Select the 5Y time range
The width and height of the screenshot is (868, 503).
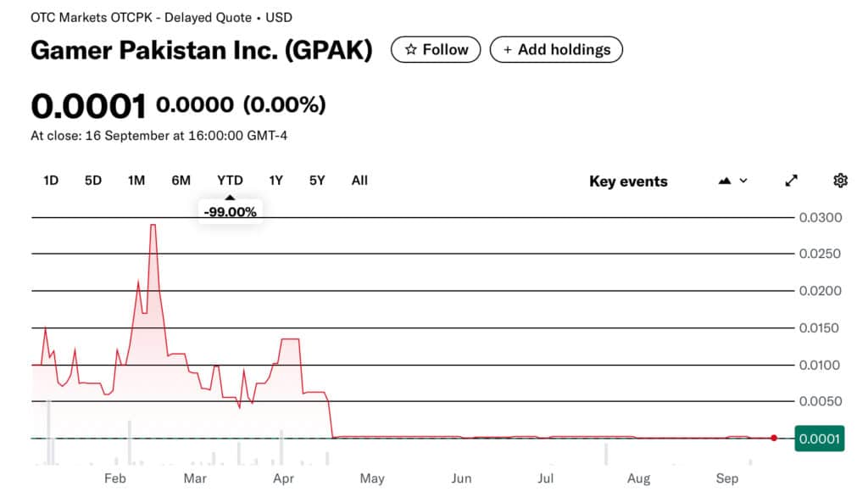point(316,180)
